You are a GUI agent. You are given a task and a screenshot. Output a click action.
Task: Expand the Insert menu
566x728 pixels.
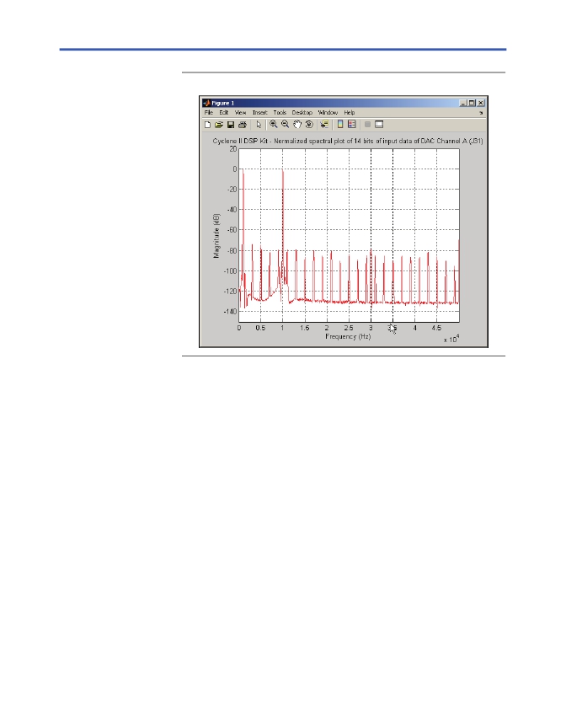[x=259, y=112]
